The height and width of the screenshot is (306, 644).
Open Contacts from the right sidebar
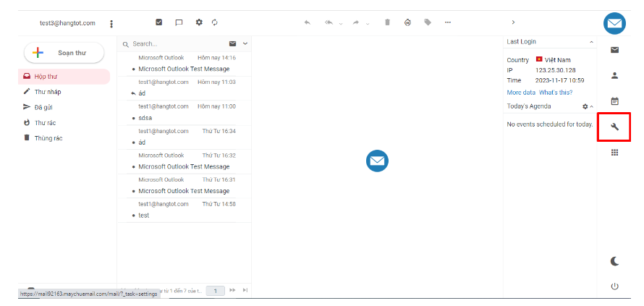click(x=614, y=75)
